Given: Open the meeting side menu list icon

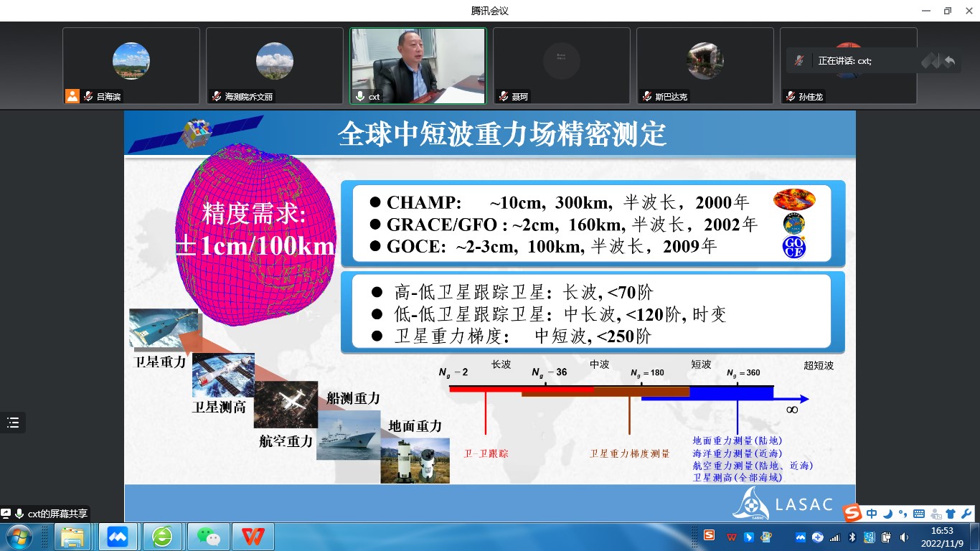Looking at the screenshot, I should pyautogui.click(x=12, y=423).
